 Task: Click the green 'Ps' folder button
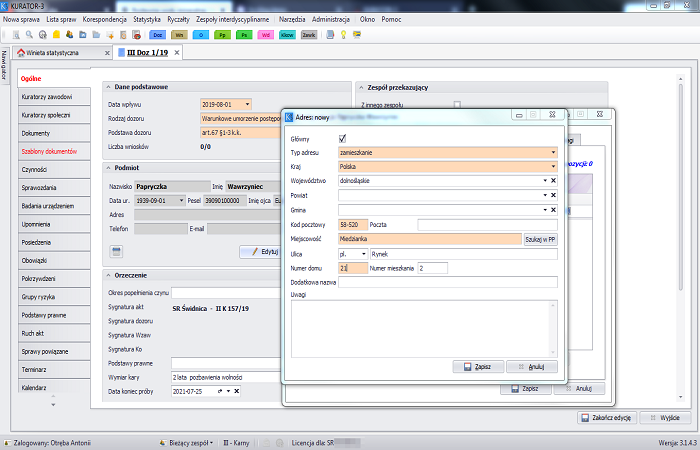[244, 35]
